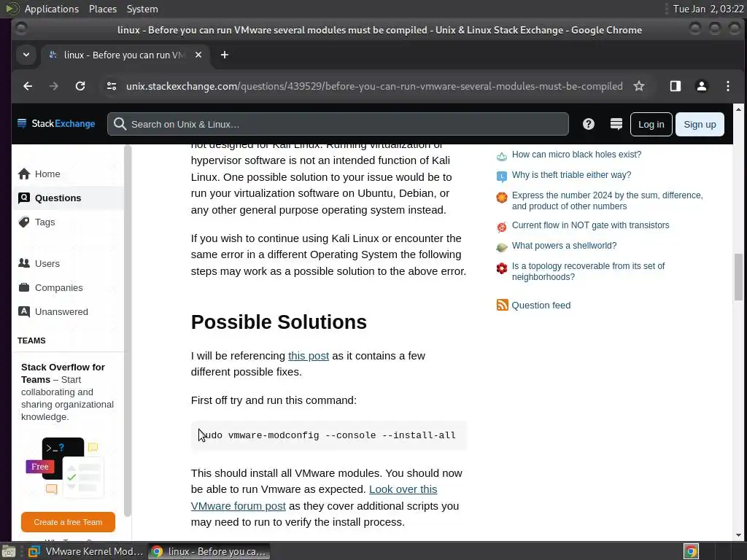This screenshot has height=560, width=747.
Task: Open 'What powers a shellworld?' link
Action: click(x=564, y=246)
